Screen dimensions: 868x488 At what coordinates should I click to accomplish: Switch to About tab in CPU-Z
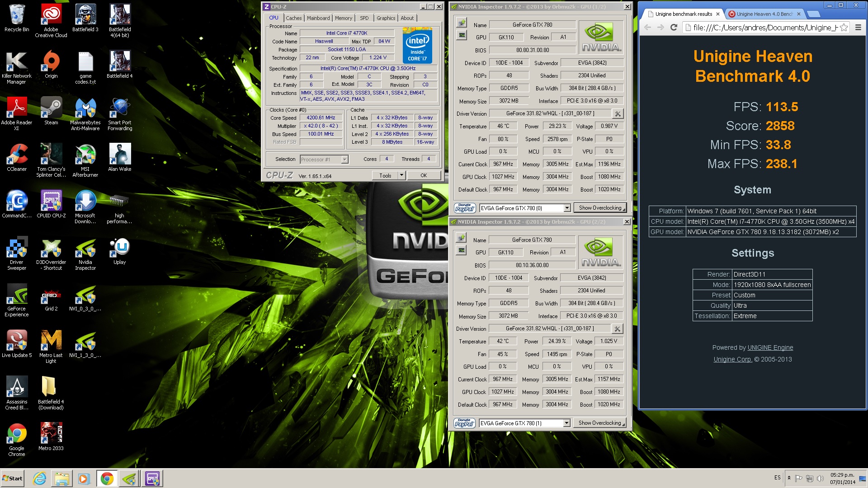407,18
